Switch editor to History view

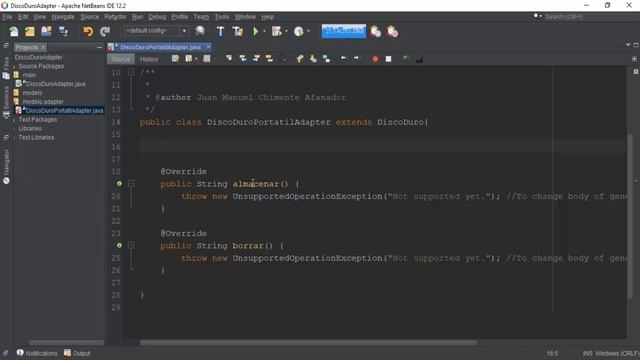pyautogui.click(x=149, y=59)
